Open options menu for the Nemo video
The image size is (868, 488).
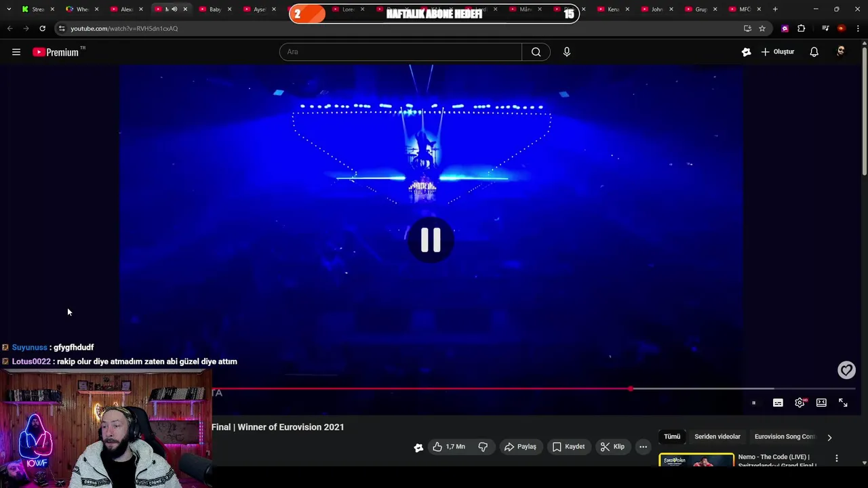(837, 459)
